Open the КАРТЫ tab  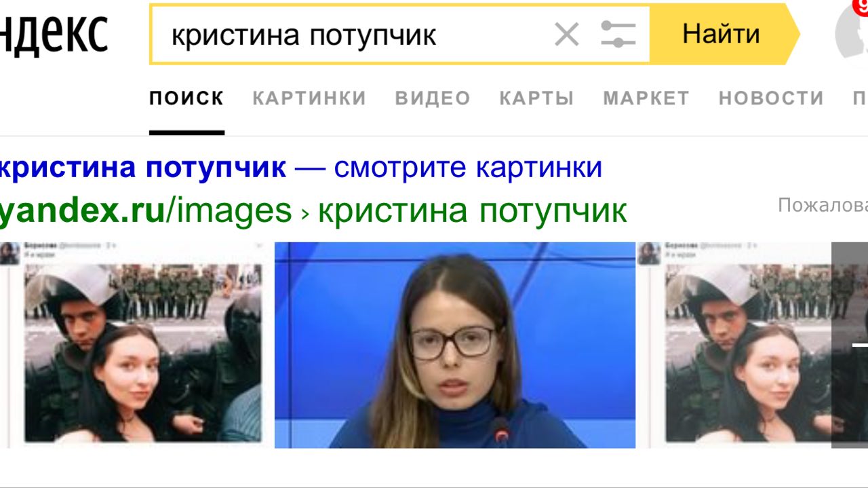point(536,98)
